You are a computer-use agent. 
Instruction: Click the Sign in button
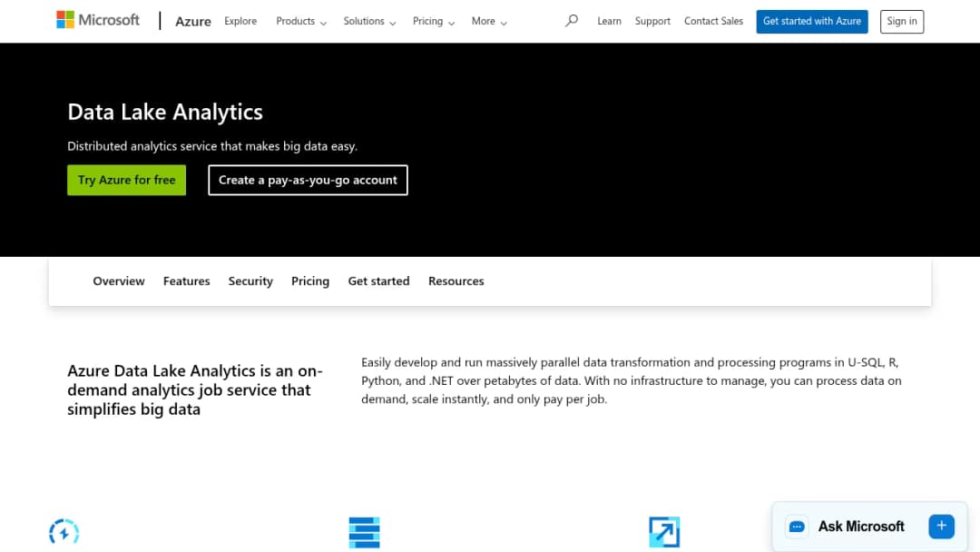coord(902,21)
